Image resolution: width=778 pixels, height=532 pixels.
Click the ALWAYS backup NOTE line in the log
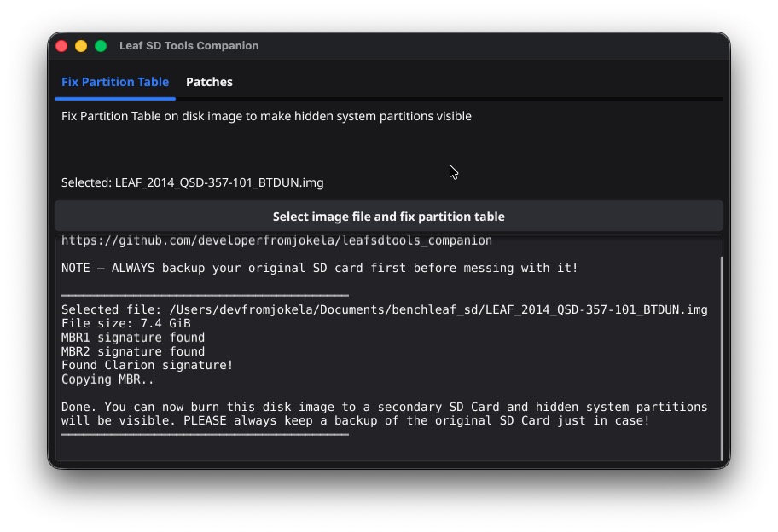click(x=319, y=268)
